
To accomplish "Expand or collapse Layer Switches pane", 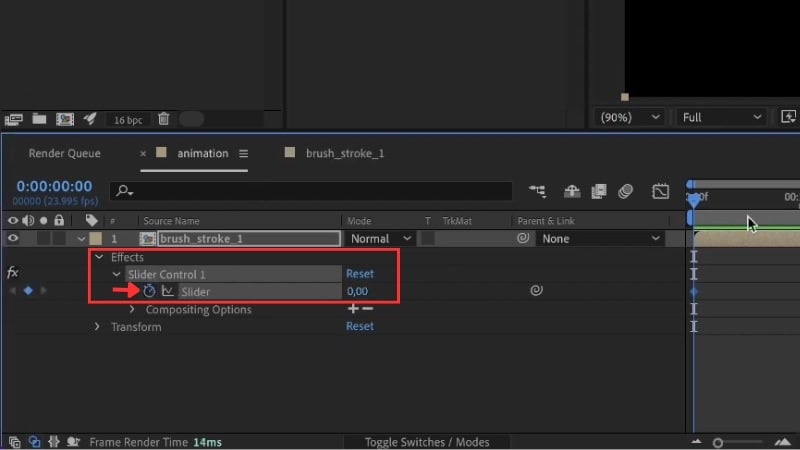I will (x=14, y=442).
